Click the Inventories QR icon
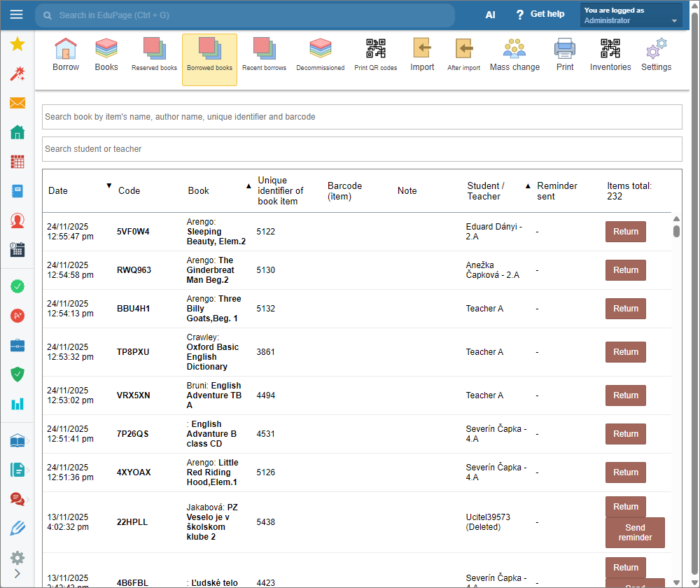Viewport: 700px width, 588px height. point(610,55)
